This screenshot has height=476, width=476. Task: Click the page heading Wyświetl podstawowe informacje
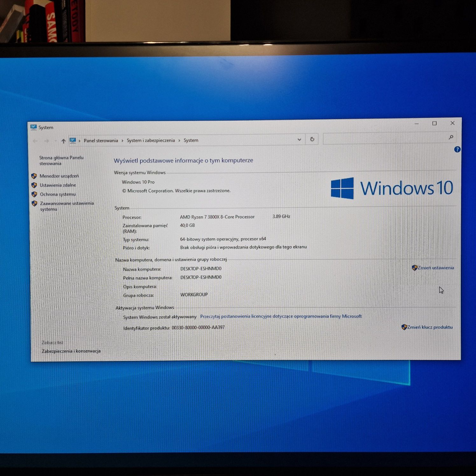click(x=184, y=160)
